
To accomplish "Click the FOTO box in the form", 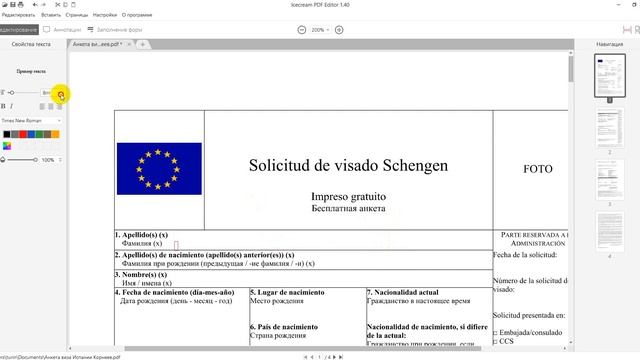I will [531, 169].
